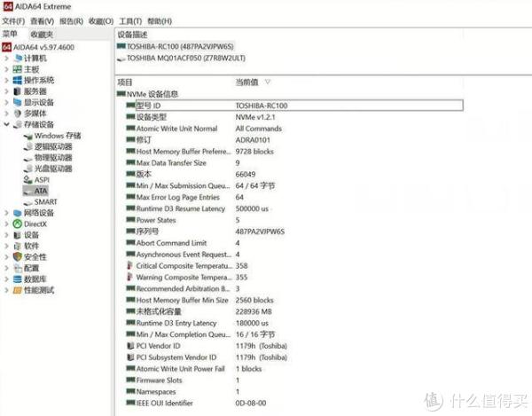Select device TOSHIBA MQ01ACF050
Viewport: 532px width, 416px height.
pos(186,58)
